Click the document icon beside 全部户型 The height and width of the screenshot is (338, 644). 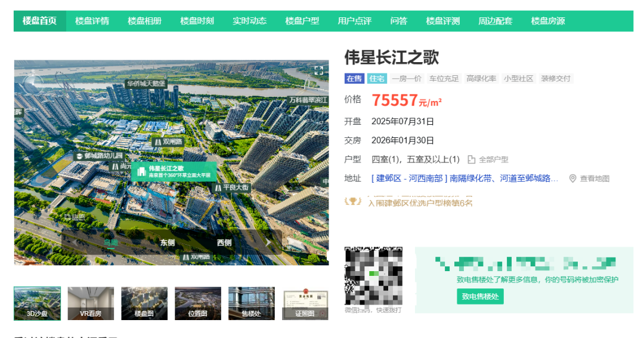click(x=472, y=159)
